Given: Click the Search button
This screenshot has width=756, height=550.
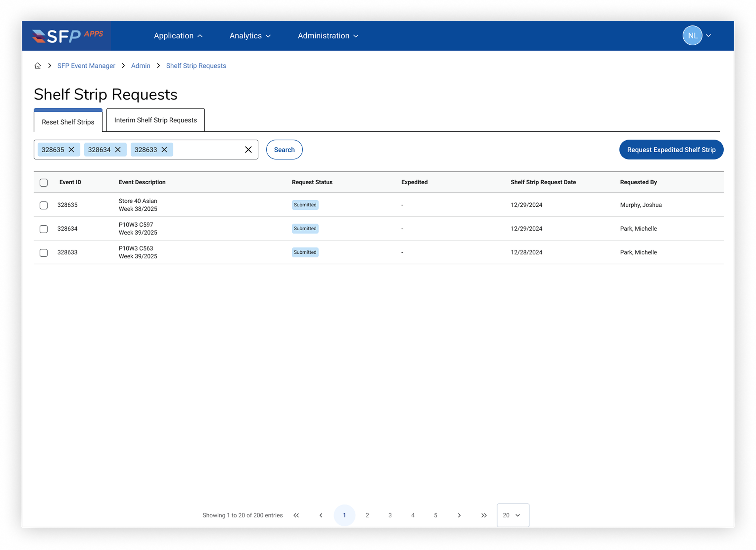Looking at the screenshot, I should (x=284, y=150).
